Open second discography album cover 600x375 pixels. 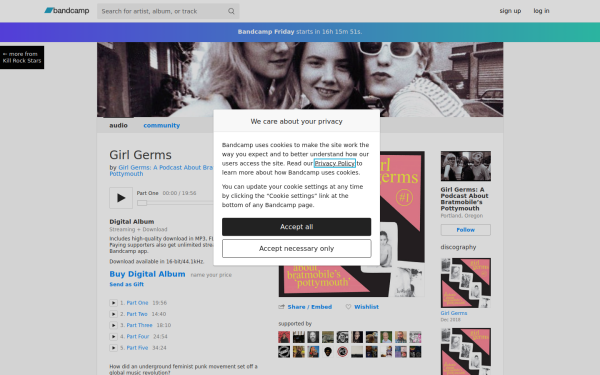tap(466, 351)
